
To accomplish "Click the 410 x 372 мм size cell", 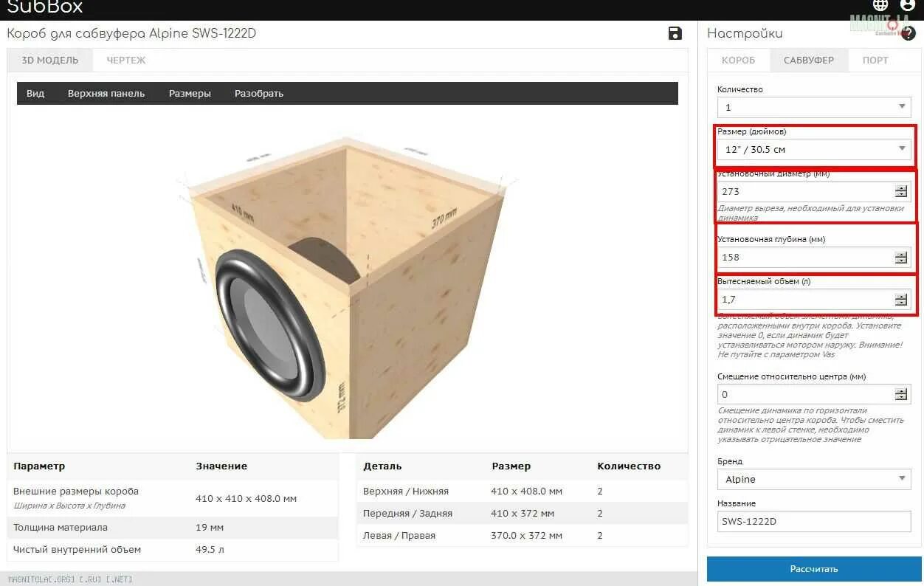I will pyautogui.click(x=523, y=513).
